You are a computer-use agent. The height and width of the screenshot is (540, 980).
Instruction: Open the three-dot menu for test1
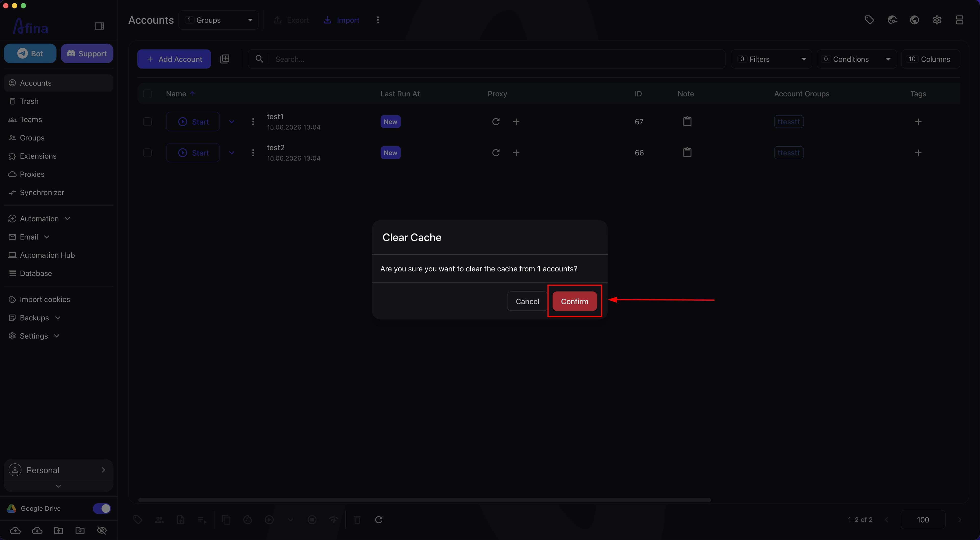[x=253, y=122]
